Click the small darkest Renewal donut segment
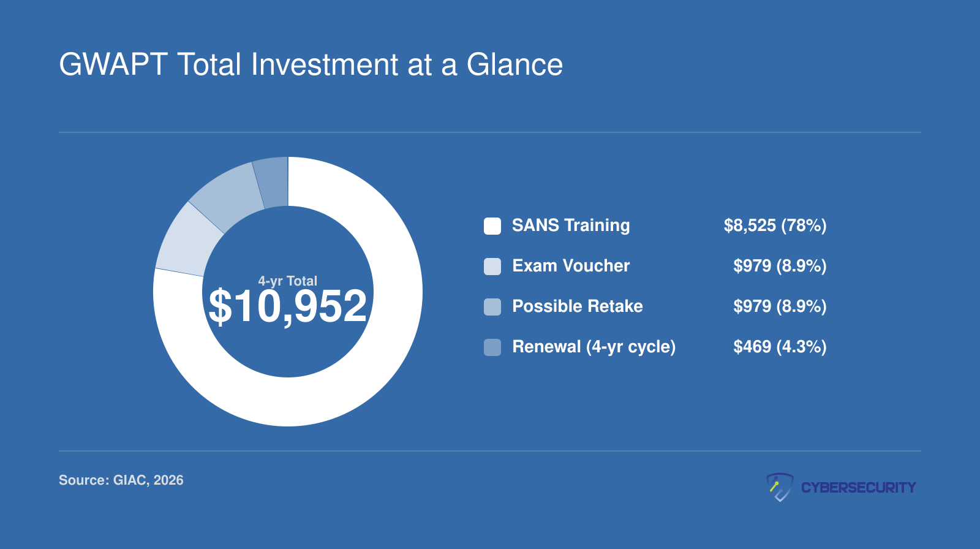The width and height of the screenshot is (980, 549). pos(273,182)
